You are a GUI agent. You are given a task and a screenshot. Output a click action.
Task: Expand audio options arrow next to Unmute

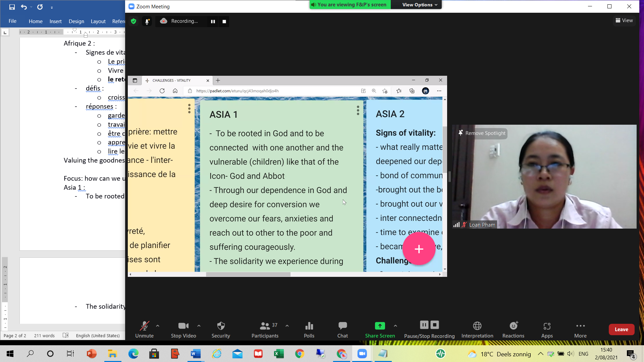coord(158,325)
